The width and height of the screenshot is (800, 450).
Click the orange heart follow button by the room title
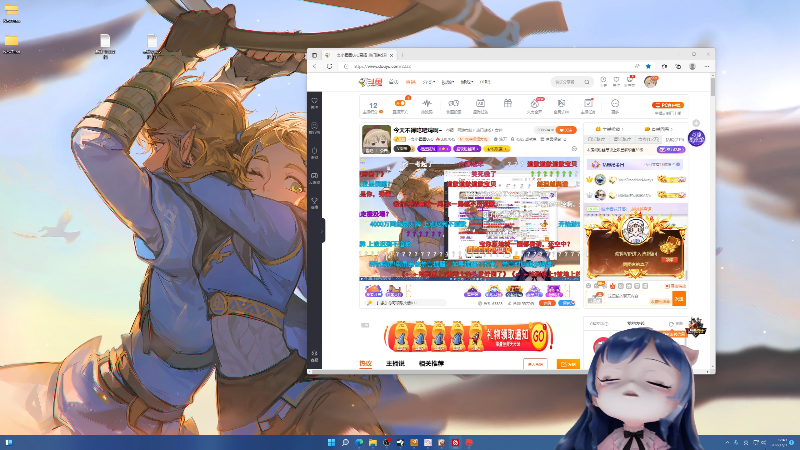point(566,130)
